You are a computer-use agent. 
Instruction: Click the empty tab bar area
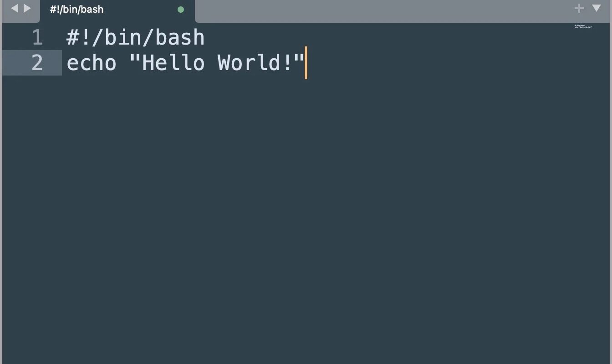point(382,11)
